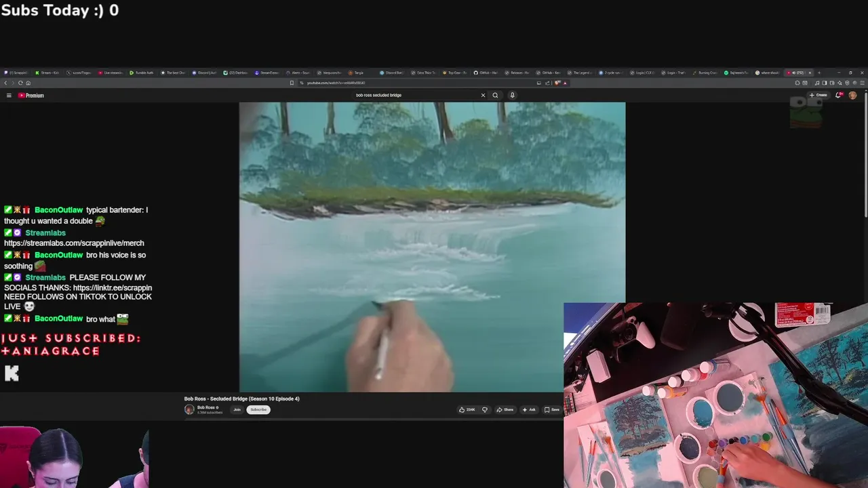Image resolution: width=868 pixels, height=488 pixels.
Task: Switch to the Dashboard tab
Action: pyautogui.click(x=236, y=73)
